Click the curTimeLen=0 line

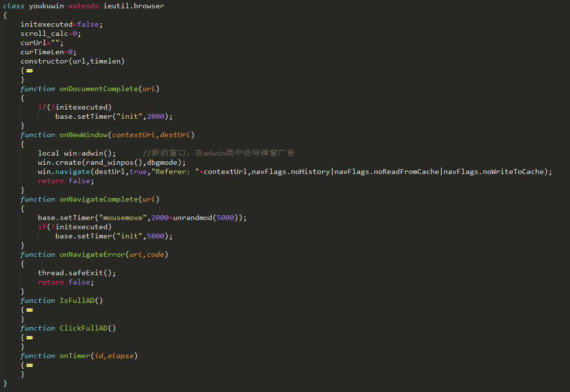pos(48,52)
